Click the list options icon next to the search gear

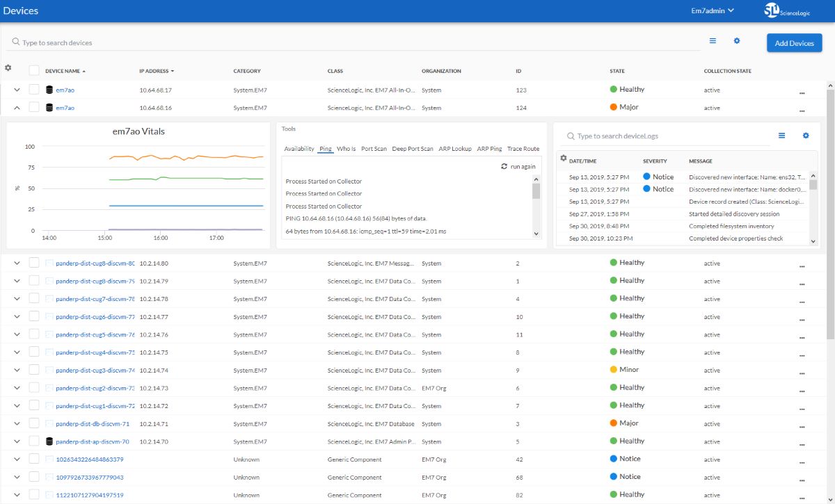click(713, 41)
